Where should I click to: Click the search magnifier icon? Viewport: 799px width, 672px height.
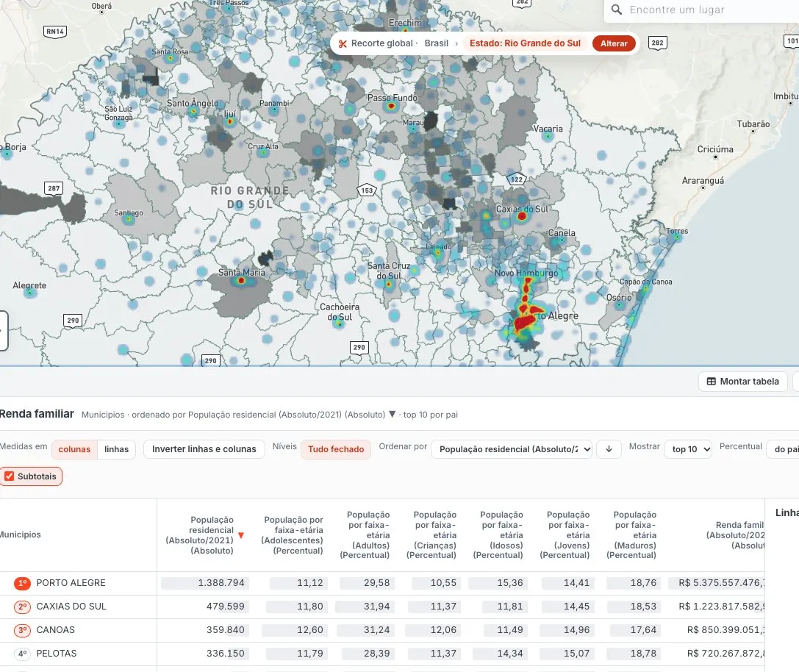(x=617, y=10)
